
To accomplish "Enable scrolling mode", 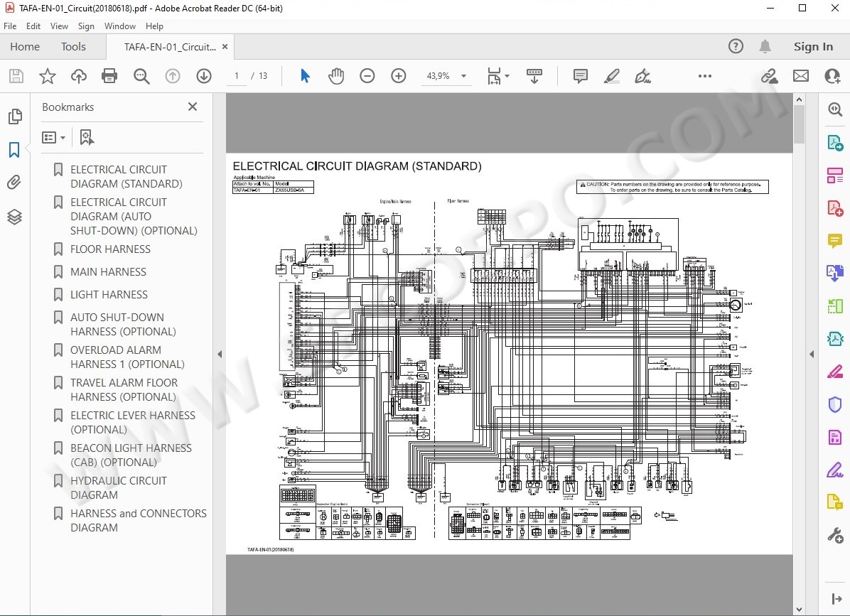I will (x=534, y=76).
